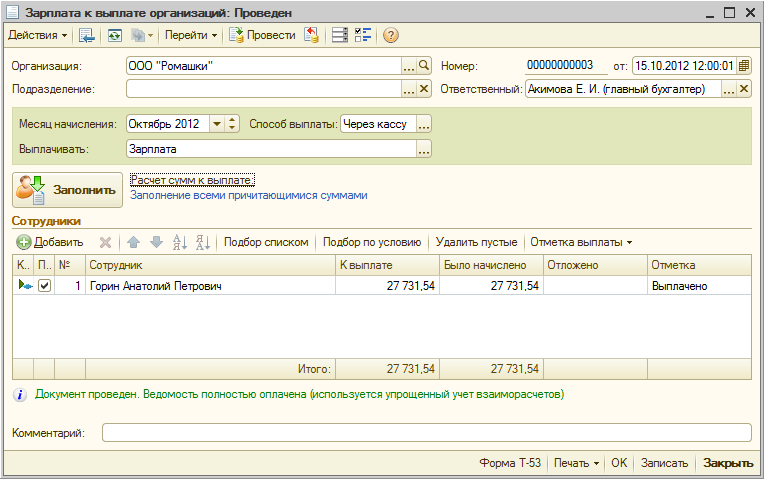Click in the Комментарий text field

point(426,433)
